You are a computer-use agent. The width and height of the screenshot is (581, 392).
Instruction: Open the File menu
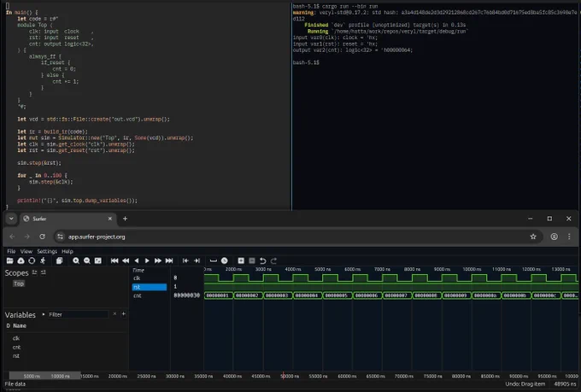click(x=11, y=251)
